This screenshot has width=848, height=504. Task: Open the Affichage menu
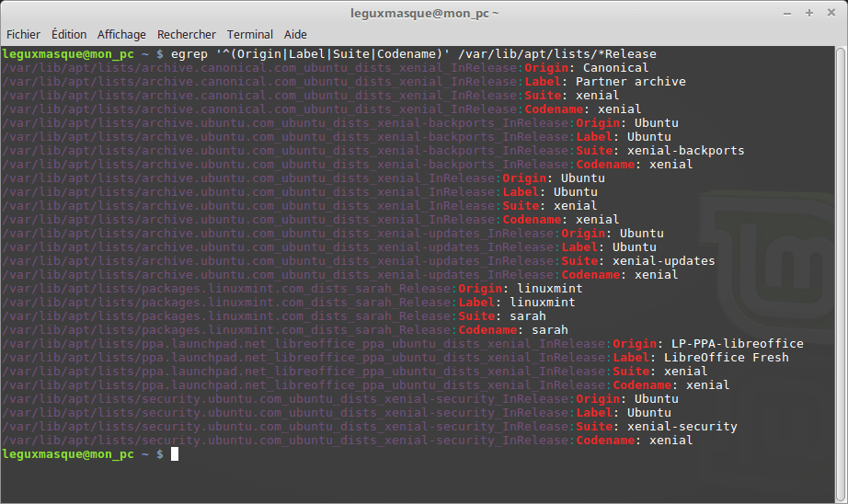(x=121, y=35)
